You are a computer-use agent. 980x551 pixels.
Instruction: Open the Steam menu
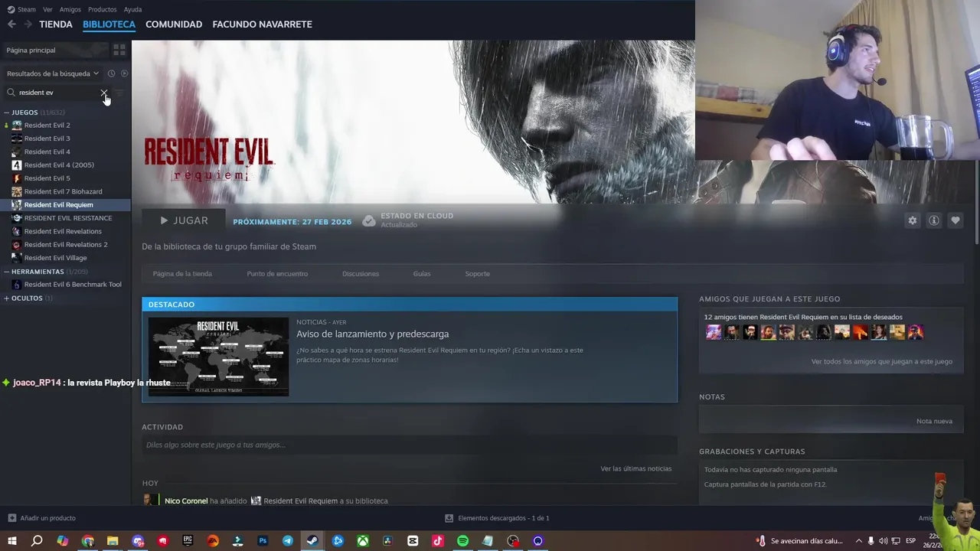pos(27,9)
